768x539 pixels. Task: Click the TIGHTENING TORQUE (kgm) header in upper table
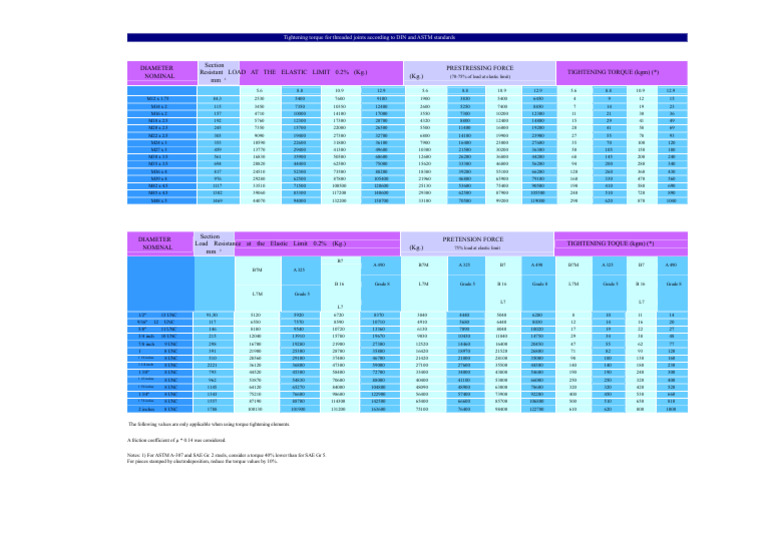click(x=622, y=73)
